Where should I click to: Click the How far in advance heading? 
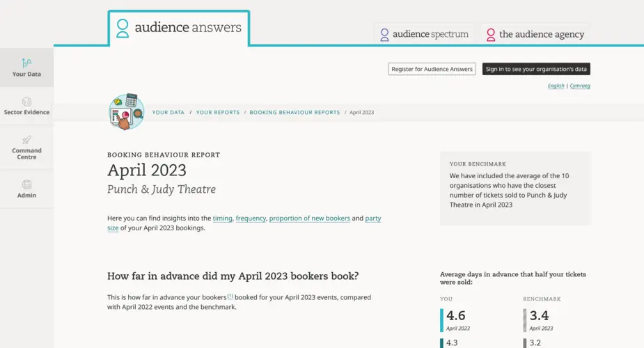[x=233, y=276]
